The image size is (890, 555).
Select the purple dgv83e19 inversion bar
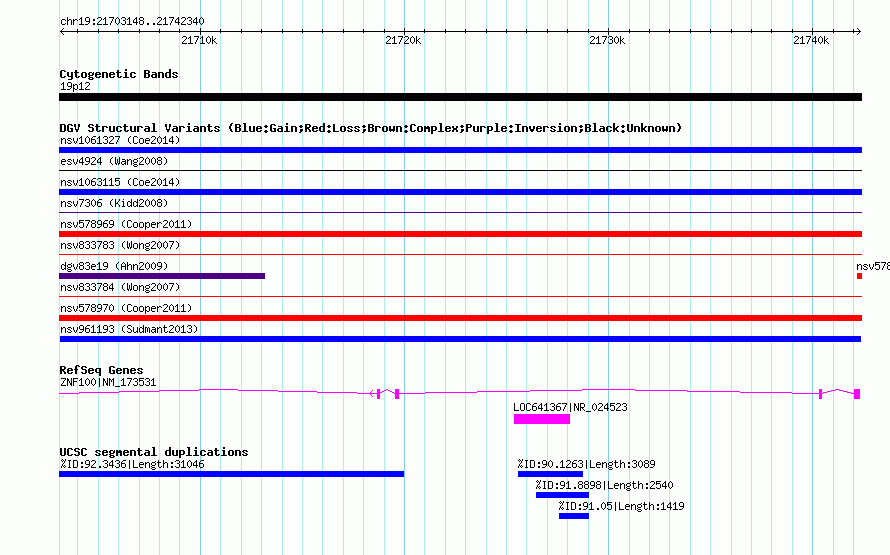pos(162,276)
